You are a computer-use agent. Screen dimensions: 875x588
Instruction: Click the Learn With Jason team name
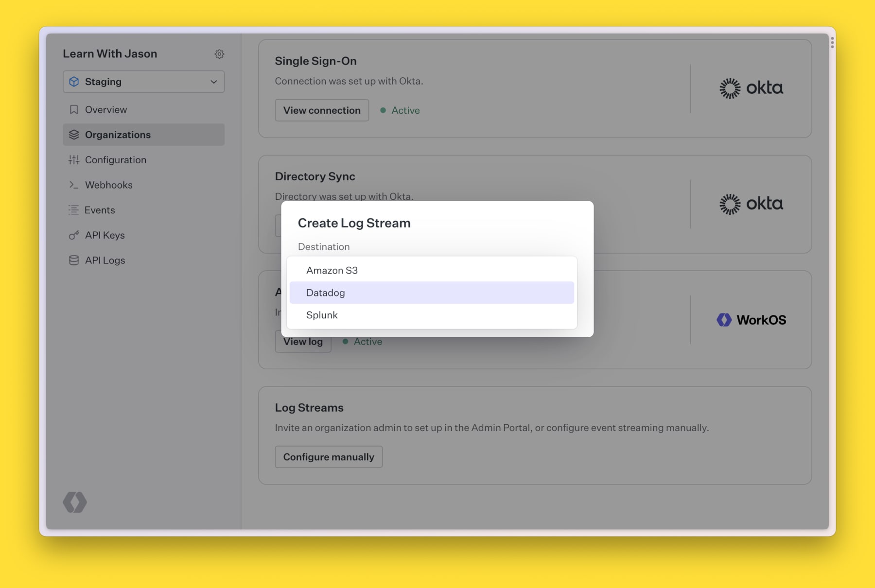click(x=110, y=53)
